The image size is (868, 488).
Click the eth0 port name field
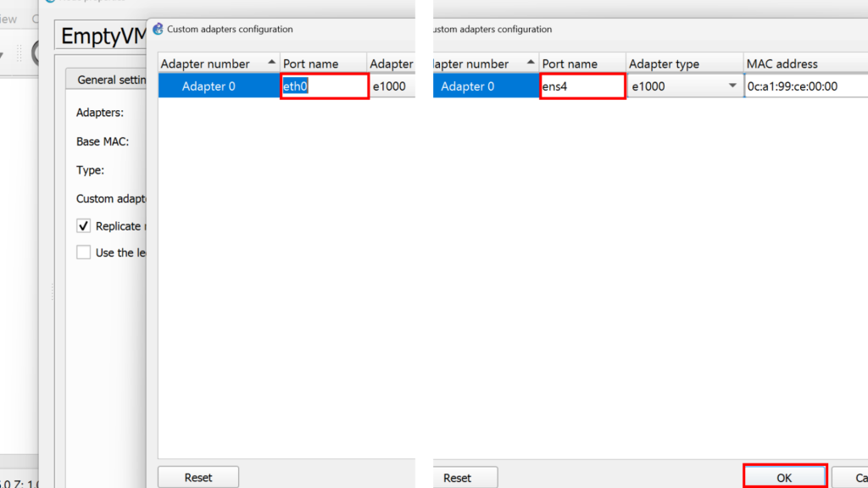pos(325,86)
